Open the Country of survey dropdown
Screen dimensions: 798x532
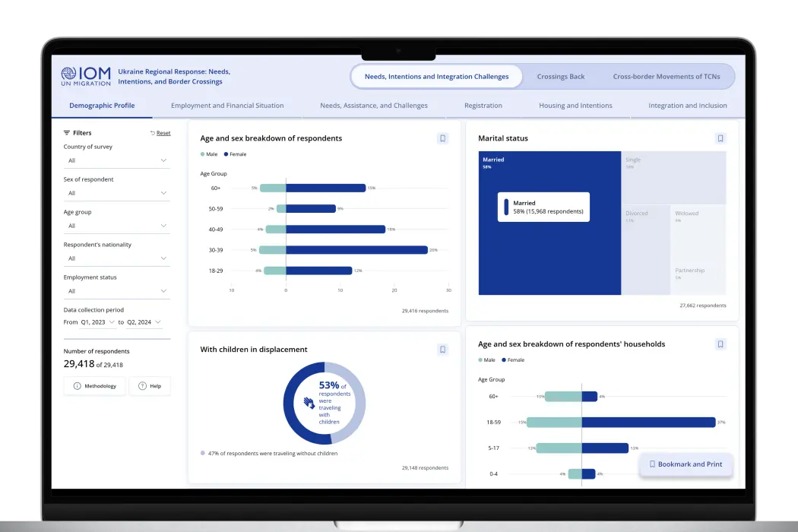(x=116, y=161)
